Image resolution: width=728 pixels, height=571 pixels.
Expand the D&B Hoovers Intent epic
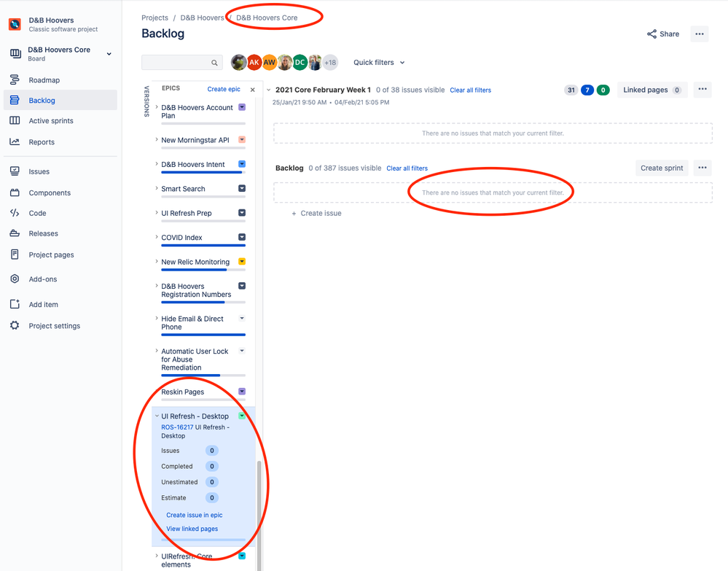pos(157,163)
